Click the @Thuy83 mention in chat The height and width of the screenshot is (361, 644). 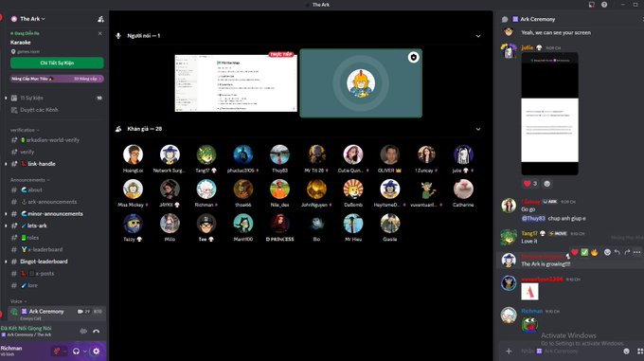coord(533,219)
